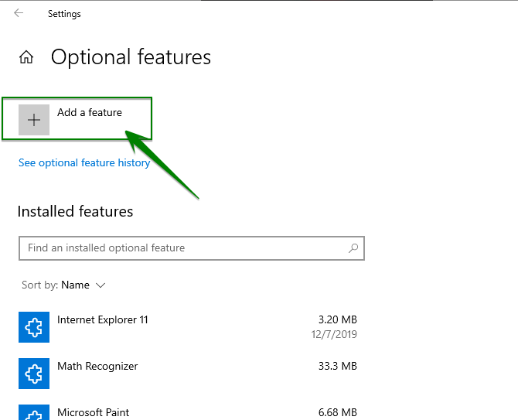Click the 3.20 MB size of Internet Explorer
The width and height of the screenshot is (518, 420).
(x=338, y=319)
